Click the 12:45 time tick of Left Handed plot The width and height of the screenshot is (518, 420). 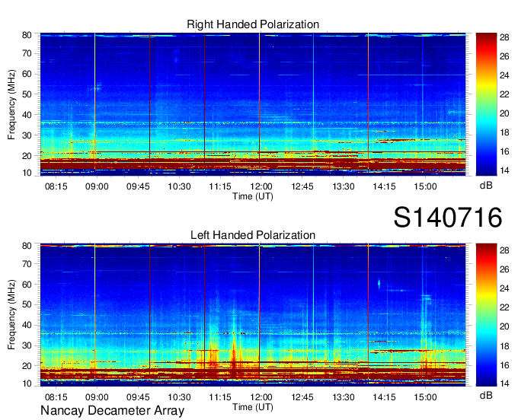pos(302,397)
